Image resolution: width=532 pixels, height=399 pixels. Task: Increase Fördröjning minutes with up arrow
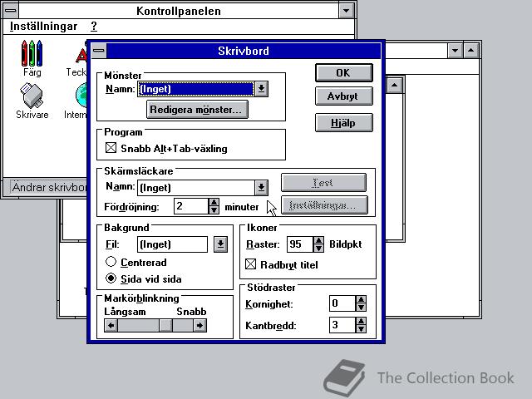click(214, 202)
